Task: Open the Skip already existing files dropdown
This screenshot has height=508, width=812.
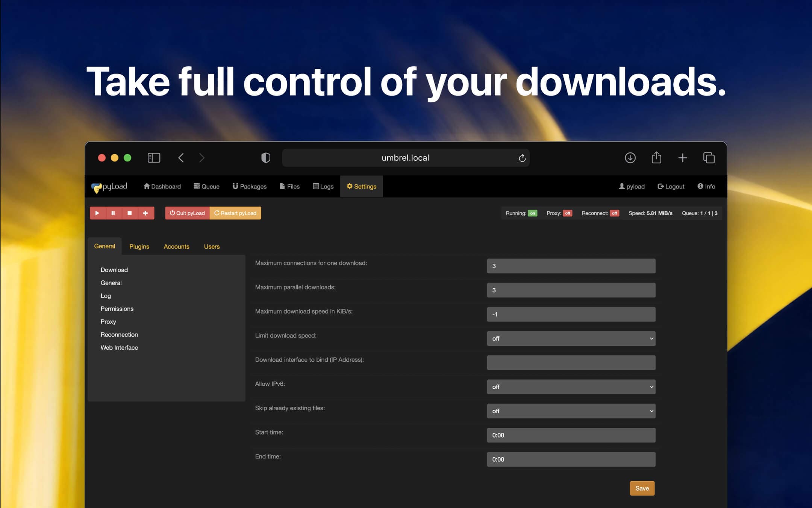Action: click(571, 411)
